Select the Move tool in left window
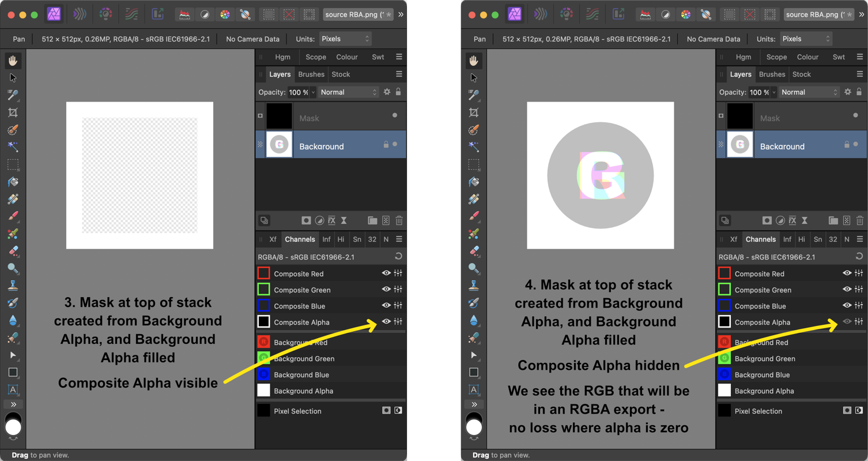Image resolution: width=868 pixels, height=461 pixels. coord(13,78)
